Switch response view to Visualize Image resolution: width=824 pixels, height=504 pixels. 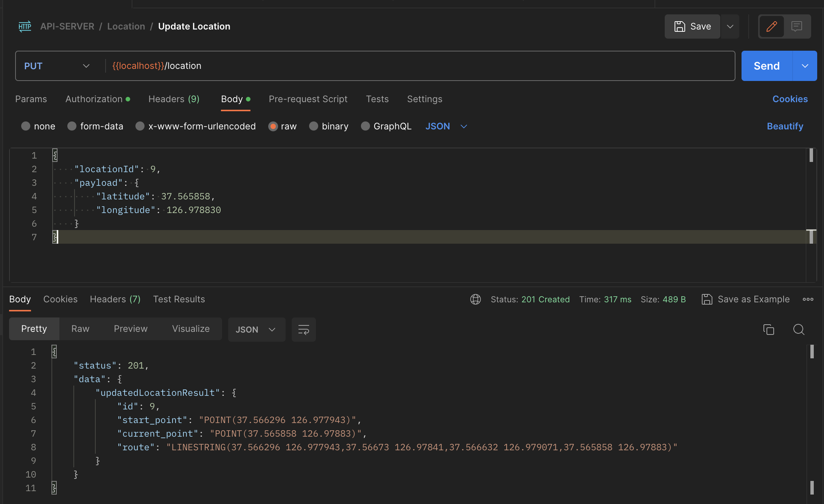coord(191,329)
